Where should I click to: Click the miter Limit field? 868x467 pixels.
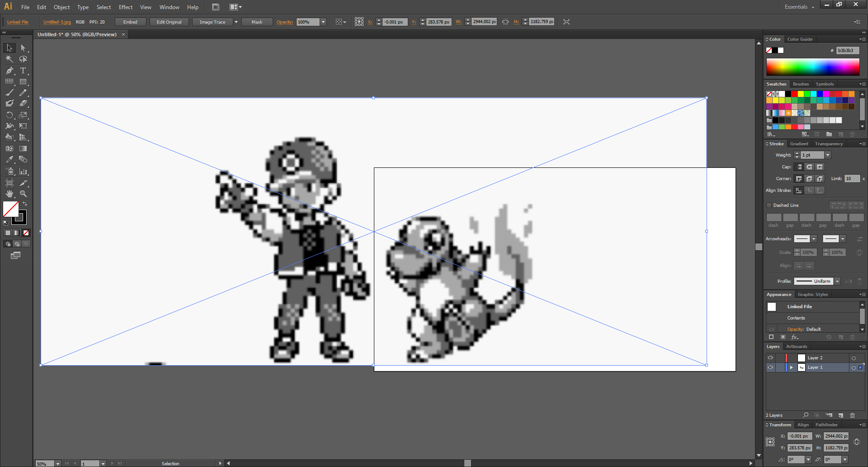click(852, 179)
